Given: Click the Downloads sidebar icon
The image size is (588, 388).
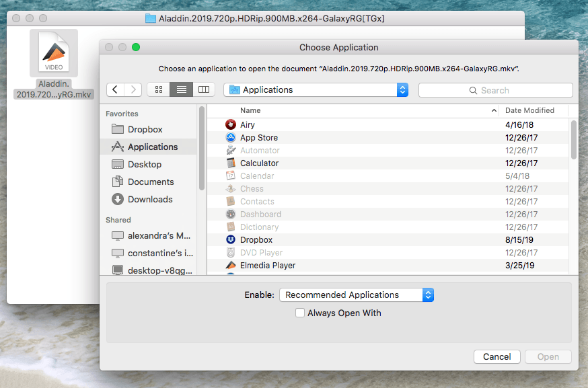Looking at the screenshot, I should click(118, 199).
